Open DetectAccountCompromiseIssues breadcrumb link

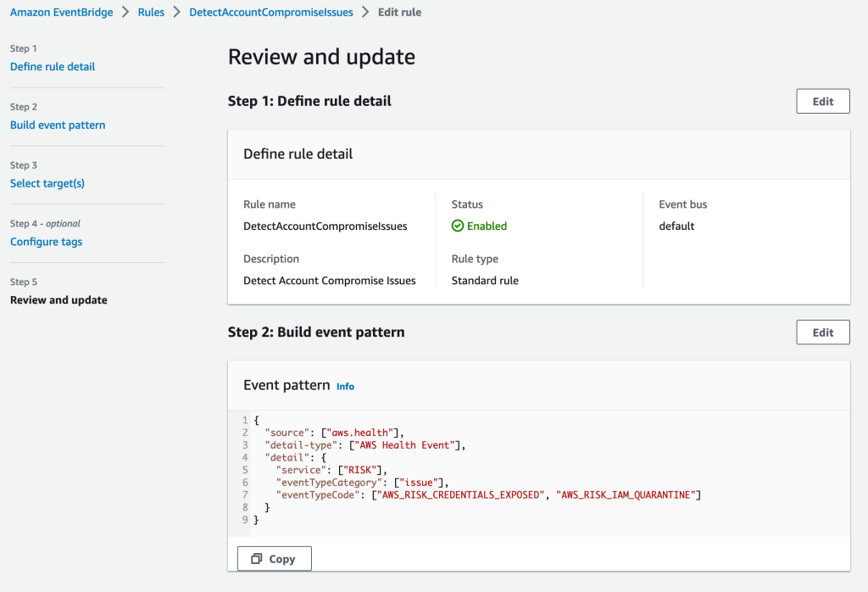click(x=270, y=13)
